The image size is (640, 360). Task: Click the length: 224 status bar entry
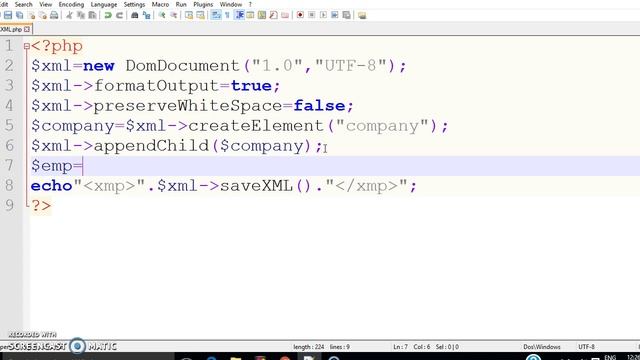coord(309,347)
